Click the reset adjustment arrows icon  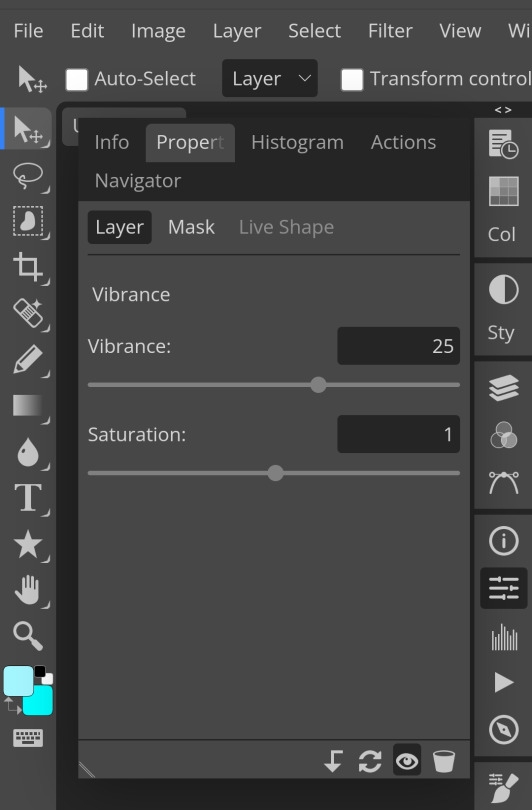coord(370,761)
